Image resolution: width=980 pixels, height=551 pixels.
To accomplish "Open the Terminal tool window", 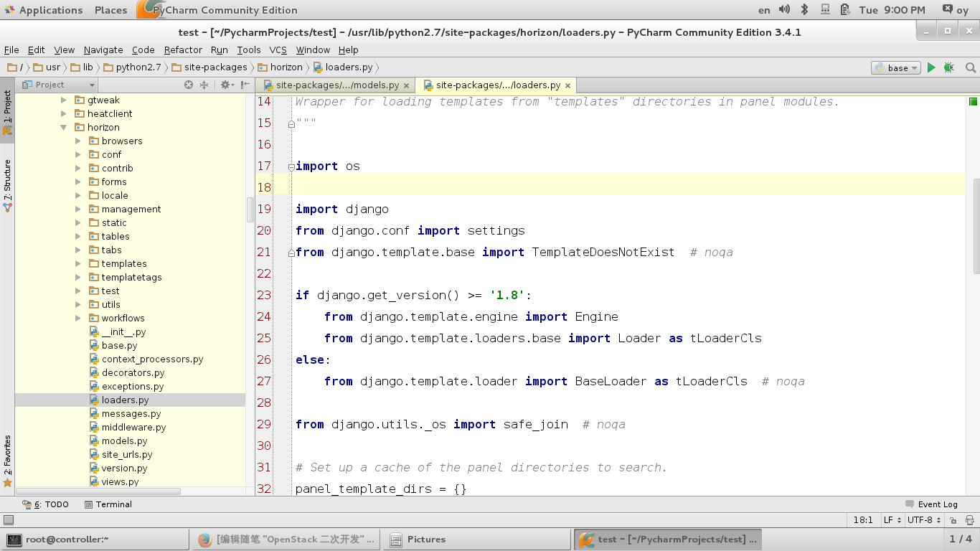I will pyautogui.click(x=108, y=504).
